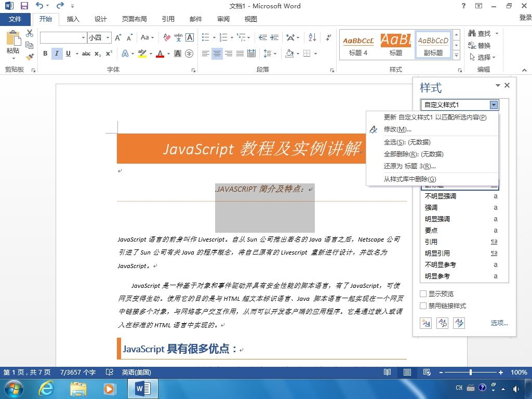Align text right
532x399 pixels.
pos(229,54)
